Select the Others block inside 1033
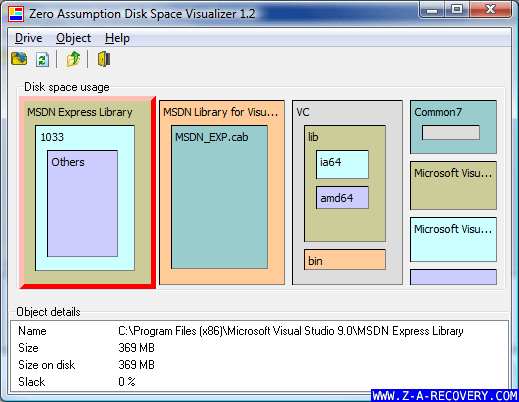This screenshot has height=402, width=519. click(82, 203)
